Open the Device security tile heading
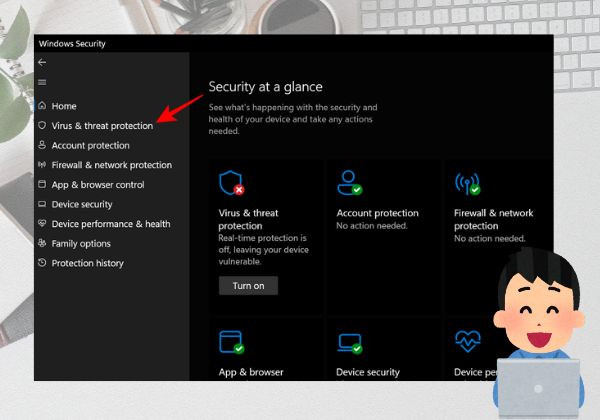 368,372
